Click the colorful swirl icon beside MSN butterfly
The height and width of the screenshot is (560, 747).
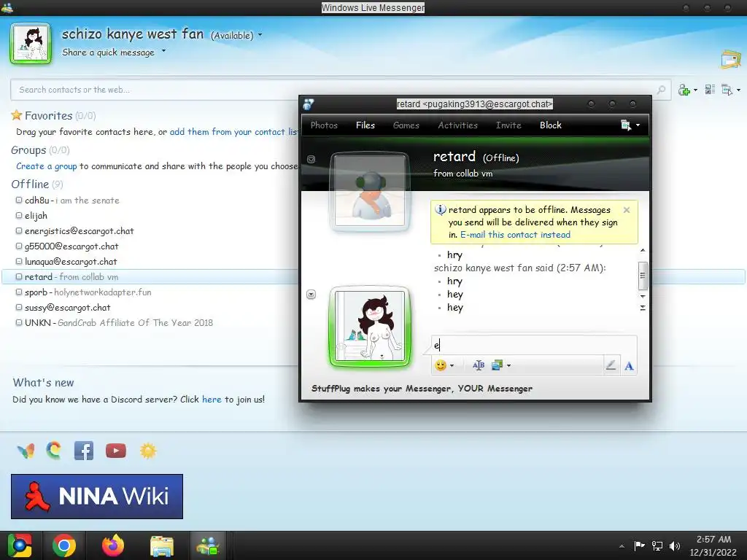click(x=54, y=451)
